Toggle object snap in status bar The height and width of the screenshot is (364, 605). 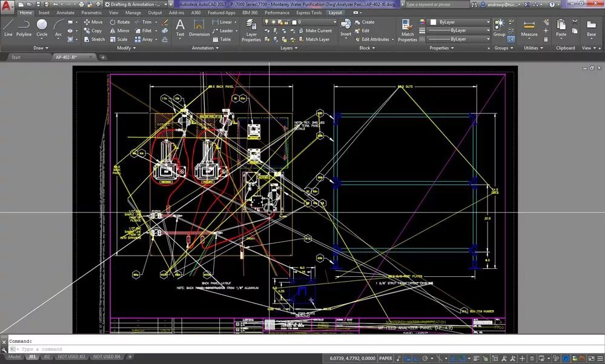[462, 359]
